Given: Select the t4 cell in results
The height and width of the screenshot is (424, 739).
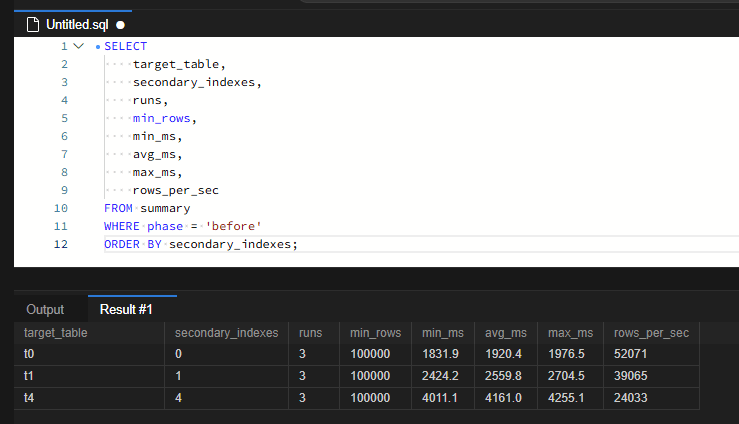Looking at the screenshot, I should pyautogui.click(x=90, y=398).
